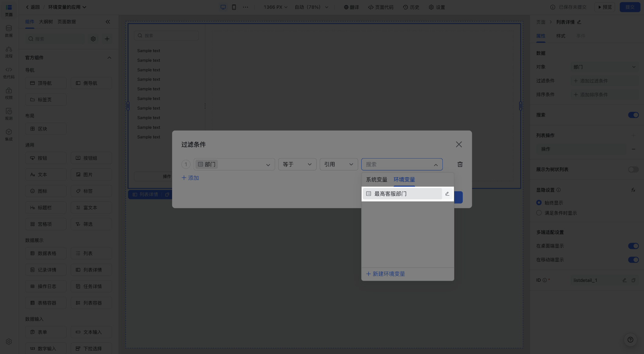The width and height of the screenshot is (644, 354).
Task: Switch to the 环境变量 tab
Action: click(x=404, y=179)
